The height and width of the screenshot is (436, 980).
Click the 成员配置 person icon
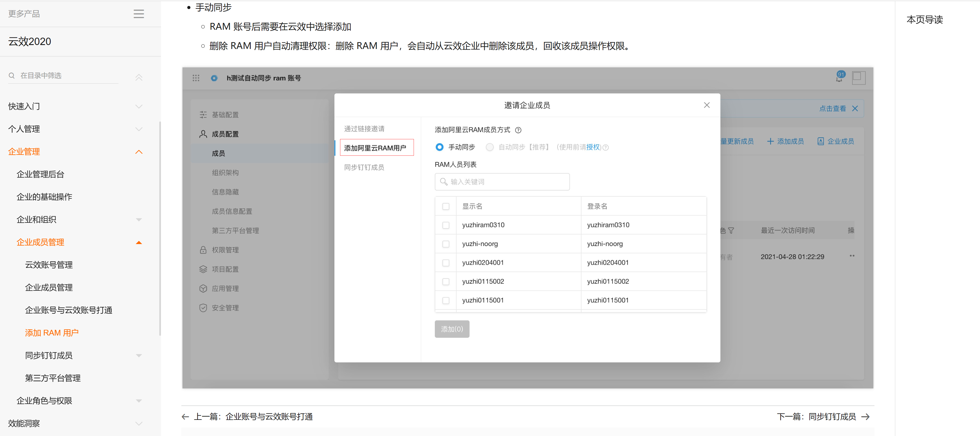pyautogui.click(x=203, y=134)
